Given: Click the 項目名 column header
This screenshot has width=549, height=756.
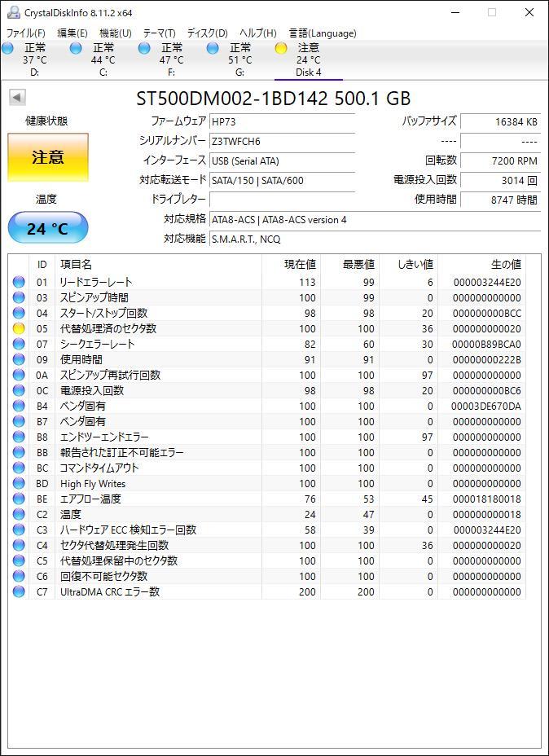Looking at the screenshot, I should click(x=158, y=264).
